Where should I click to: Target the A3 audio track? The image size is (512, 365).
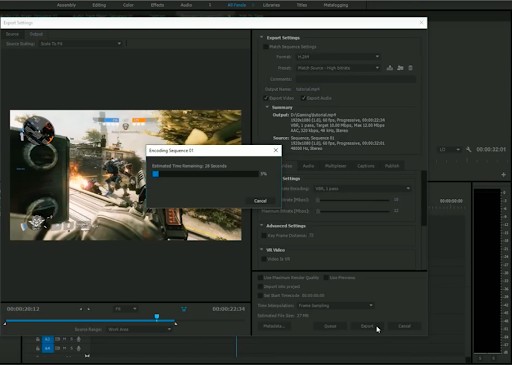click(47, 339)
